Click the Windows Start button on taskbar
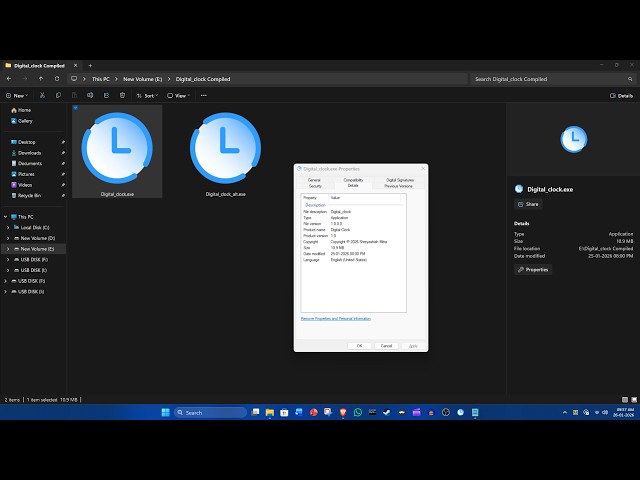Image resolution: width=640 pixels, height=480 pixels. pos(165,412)
